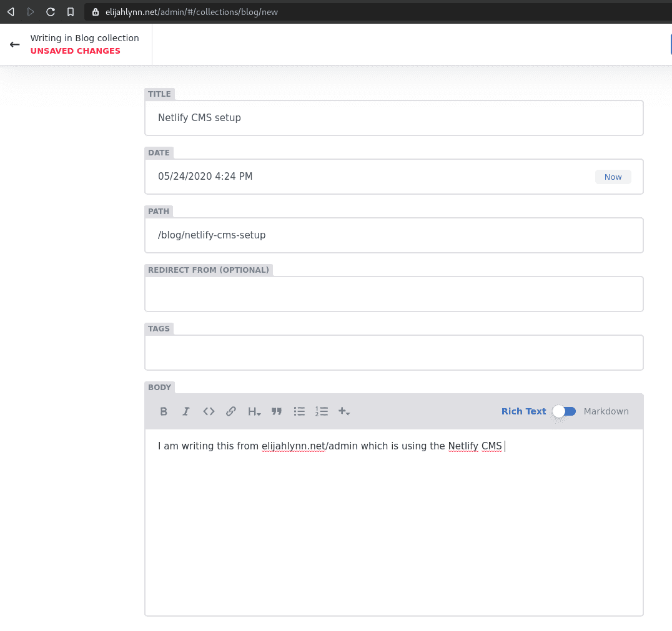Toggle bold formatting in body toolbar
The height and width of the screenshot is (631, 672).
[164, 411]
